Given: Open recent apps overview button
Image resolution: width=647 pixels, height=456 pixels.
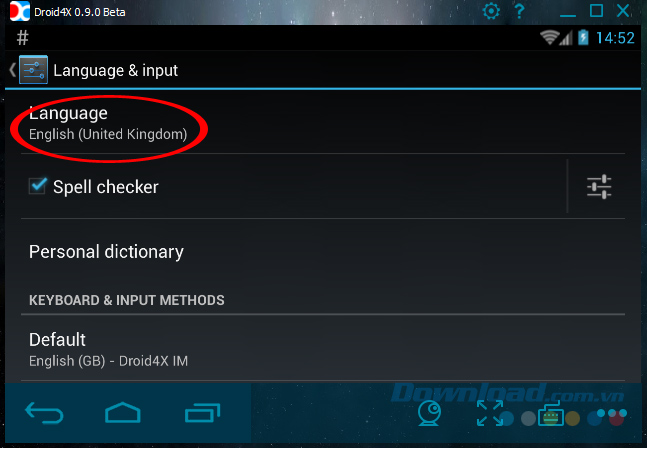Looking at the screenshot, I should click(x=202, y=413).
